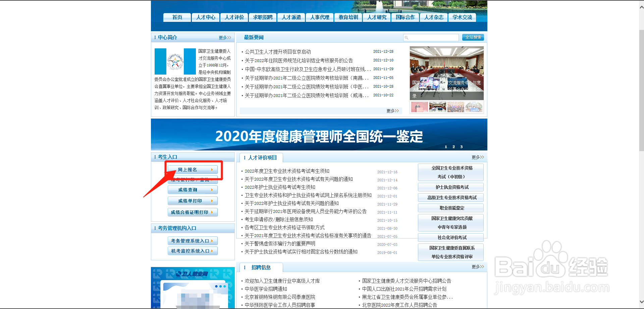This screenshot has width=644, height=309.
Task: Expand 更多 for 招聘信息
Action: pos(478,267)
